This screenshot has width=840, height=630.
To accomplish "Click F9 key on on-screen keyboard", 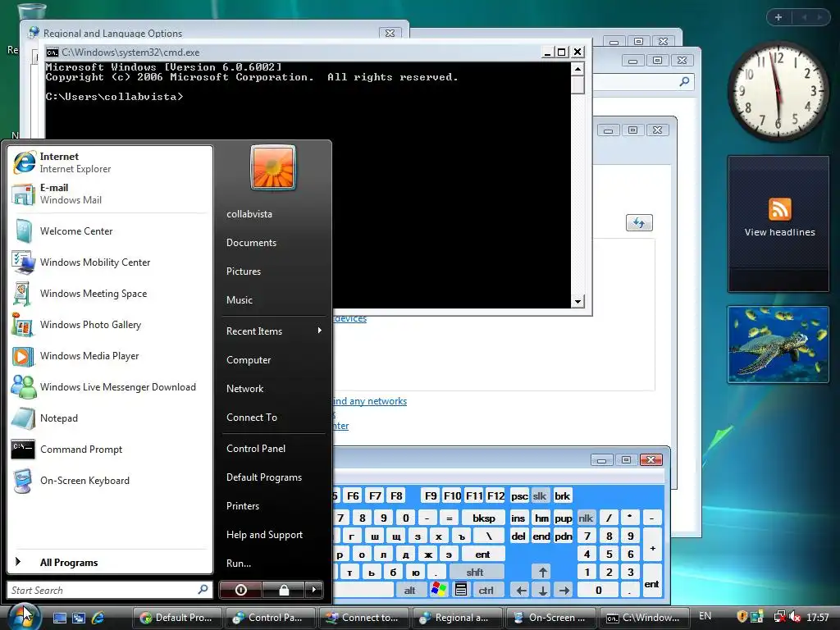I will click(x=430, y=496).
